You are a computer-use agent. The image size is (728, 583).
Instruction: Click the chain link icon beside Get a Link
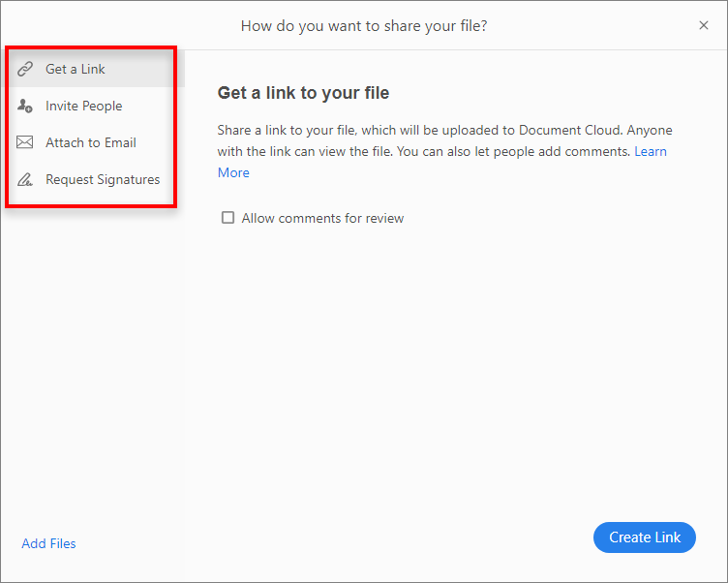click(x=26, y=69)
